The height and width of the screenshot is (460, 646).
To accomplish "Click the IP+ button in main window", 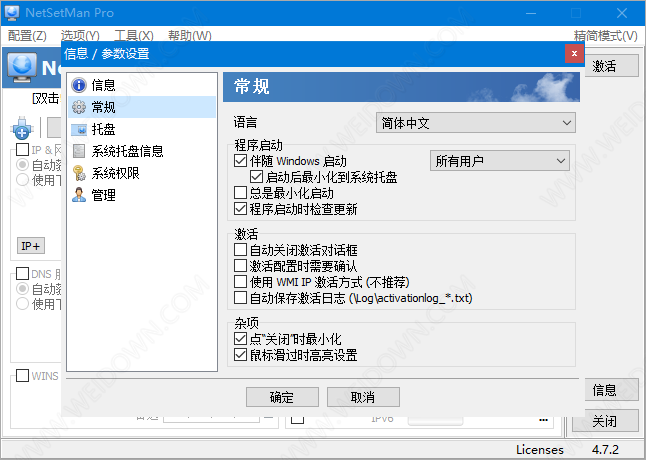I will [31, 246].
